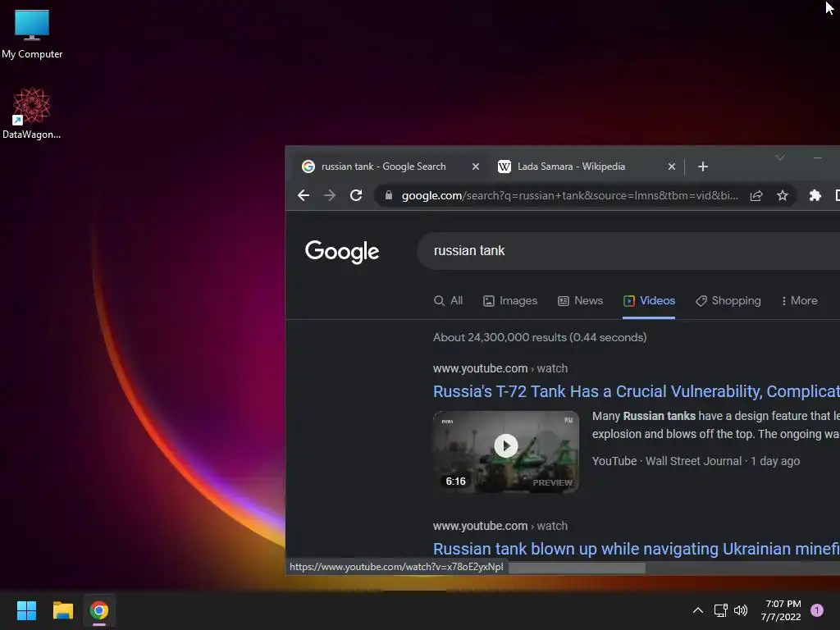Share this page from address bar
Viewport: 840px width, 630px height.
point(756,195)
